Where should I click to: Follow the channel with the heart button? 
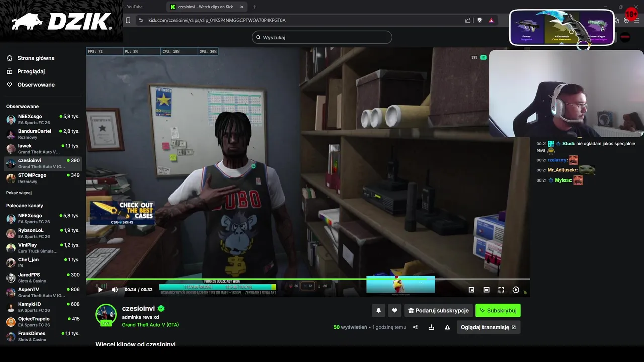[x=394, y=311]
